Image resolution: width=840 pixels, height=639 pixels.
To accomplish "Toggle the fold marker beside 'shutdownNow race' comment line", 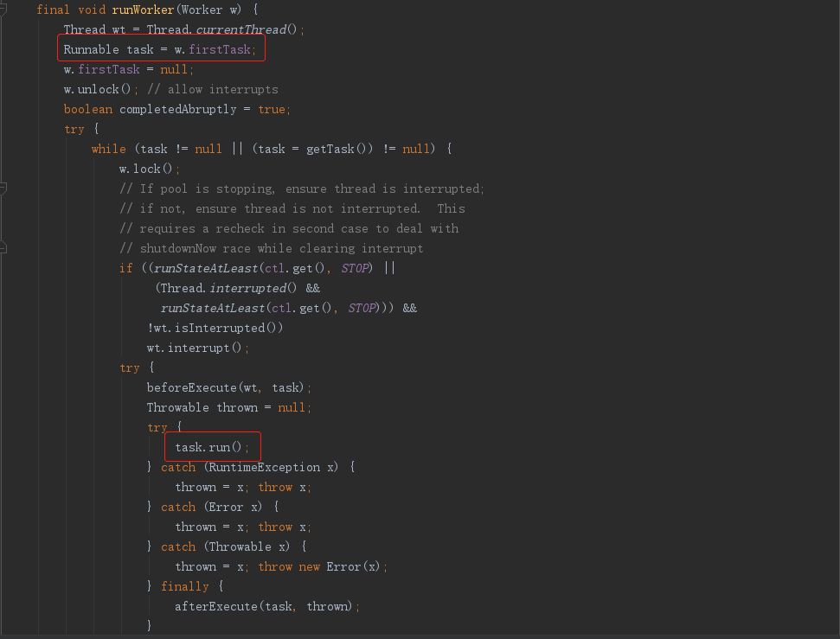I will tap(3, 247).
